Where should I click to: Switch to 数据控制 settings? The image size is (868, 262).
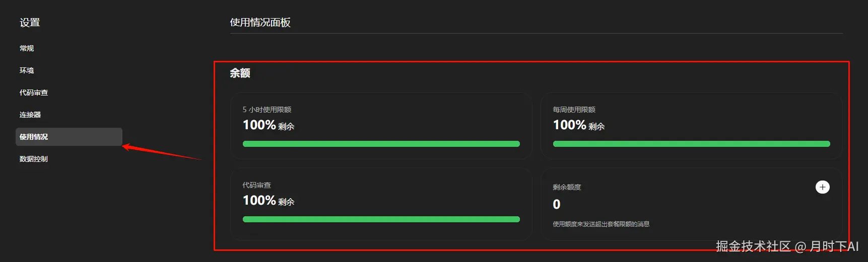point(34,159)
